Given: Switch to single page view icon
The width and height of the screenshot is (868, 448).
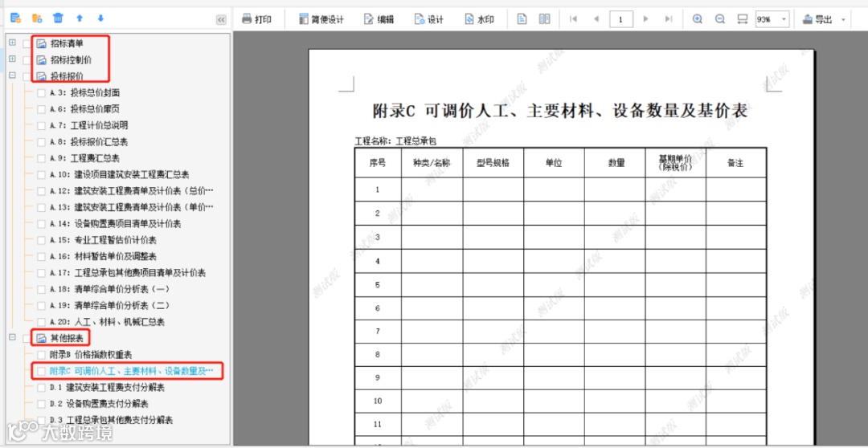Looking at the screenshot, I should coord(522,19).
